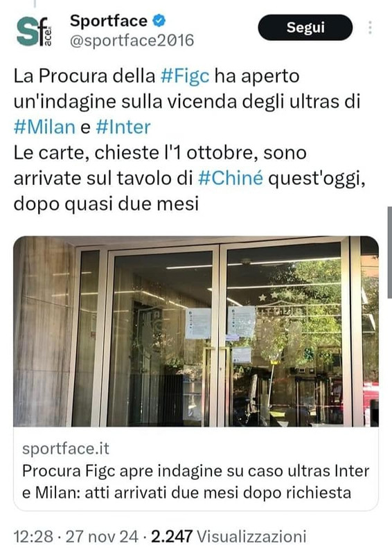392x554 pixels.
Task: Open the sportface.it domain link
Action: click(66, 449)
